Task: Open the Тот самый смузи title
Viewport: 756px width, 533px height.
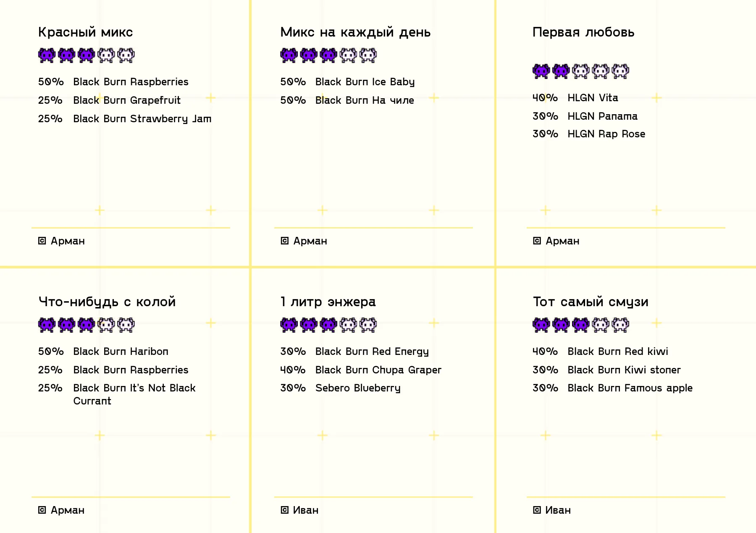Action: point(591,302)
